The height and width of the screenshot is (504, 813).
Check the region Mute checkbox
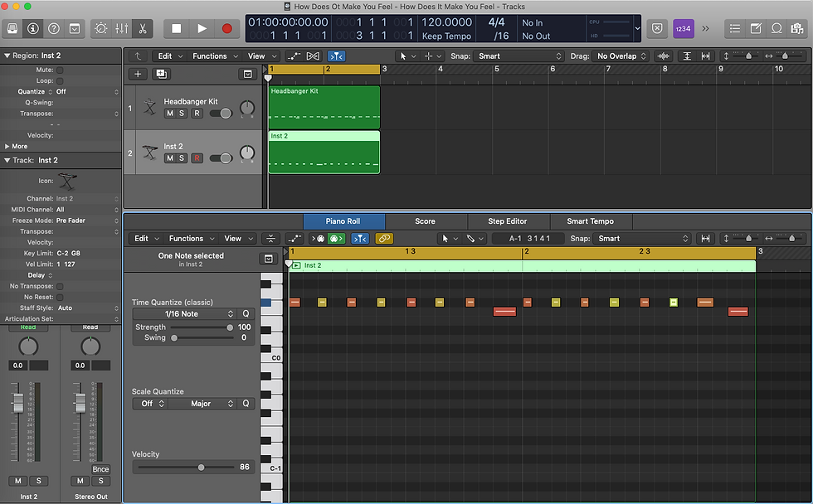coord(60,70)
